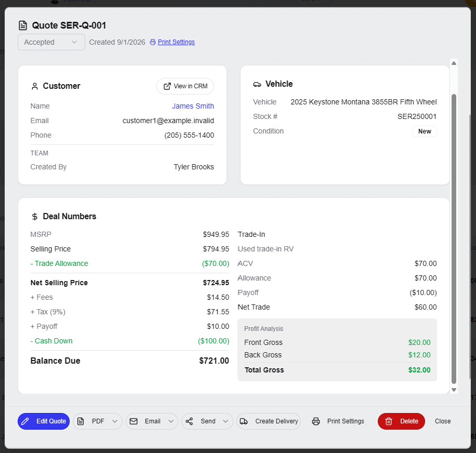Select the Tyler Brooks created-by value
Viewport: 476px width, 453px height.
coord(194,167)
